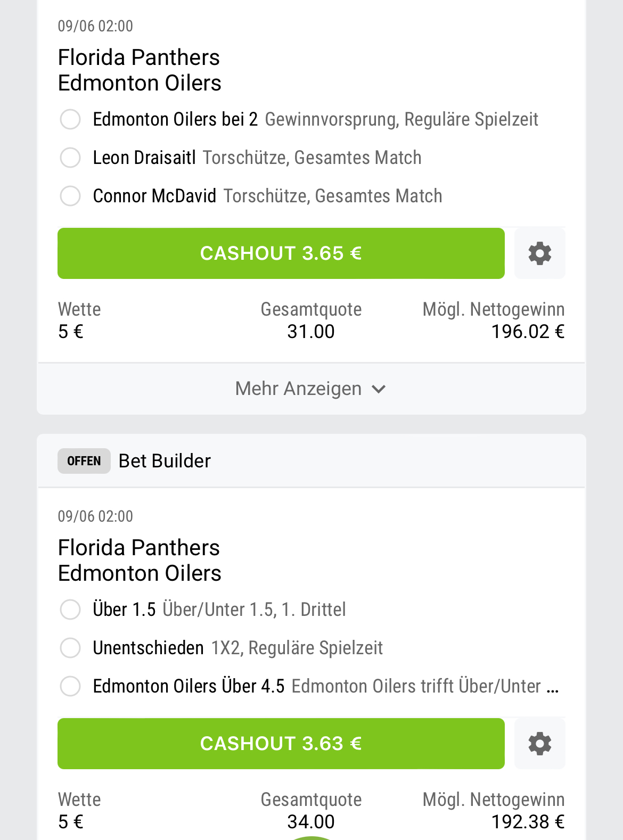Click the Mehr Anzeigen chevron arrow
The width and height of the screenshot is (623, 840).
click(x=379, y=389)
